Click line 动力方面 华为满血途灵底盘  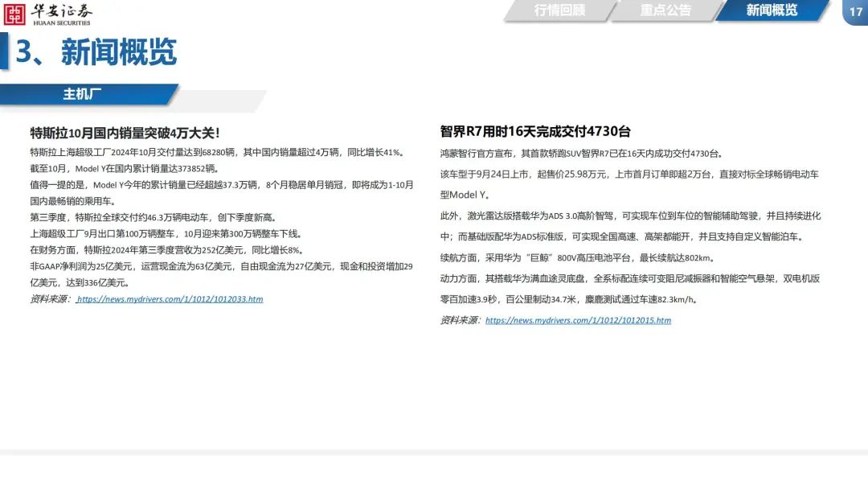pyautogui.click(x=630, y=278)
